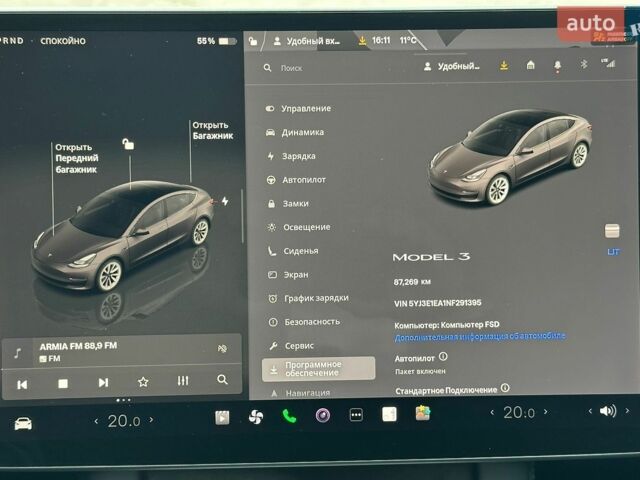
Task: Open the График зарядки menu
Action: [308, 298]
